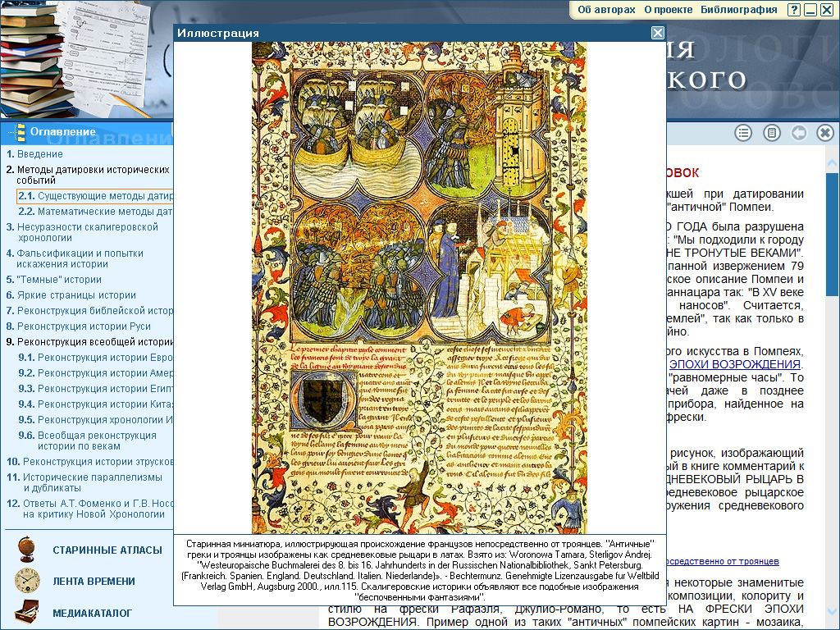The image size is (840, 630).
Task: Click the table of contents list icon
Action: point(743,132)
